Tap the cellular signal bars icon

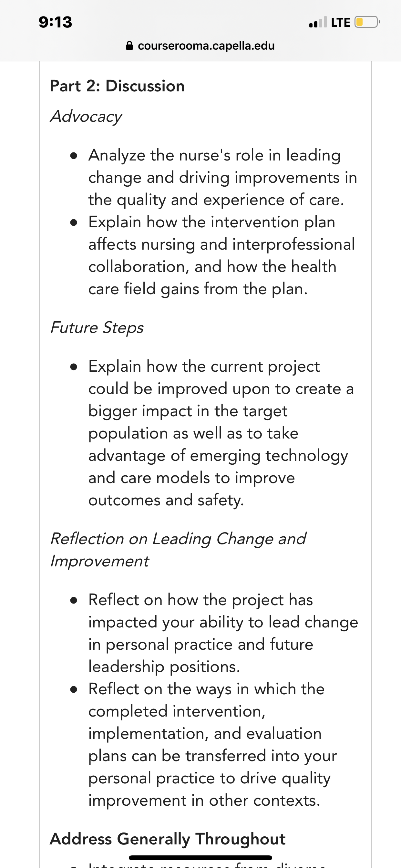pos(318,22)
